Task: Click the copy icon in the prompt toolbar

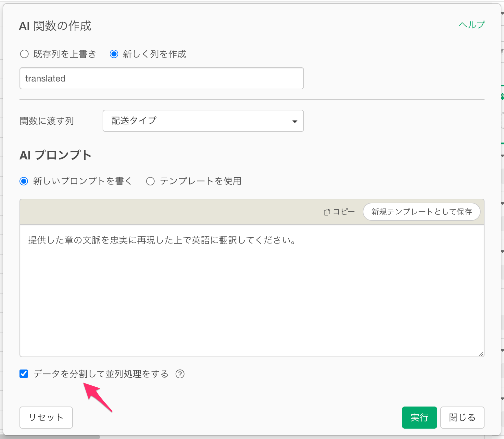Action: click(x=327, y=212)
